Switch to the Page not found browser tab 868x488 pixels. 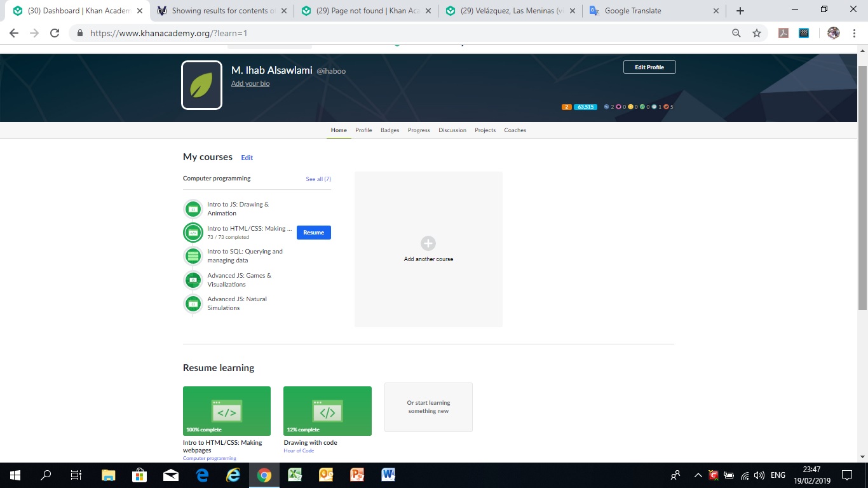pos(366,11)
